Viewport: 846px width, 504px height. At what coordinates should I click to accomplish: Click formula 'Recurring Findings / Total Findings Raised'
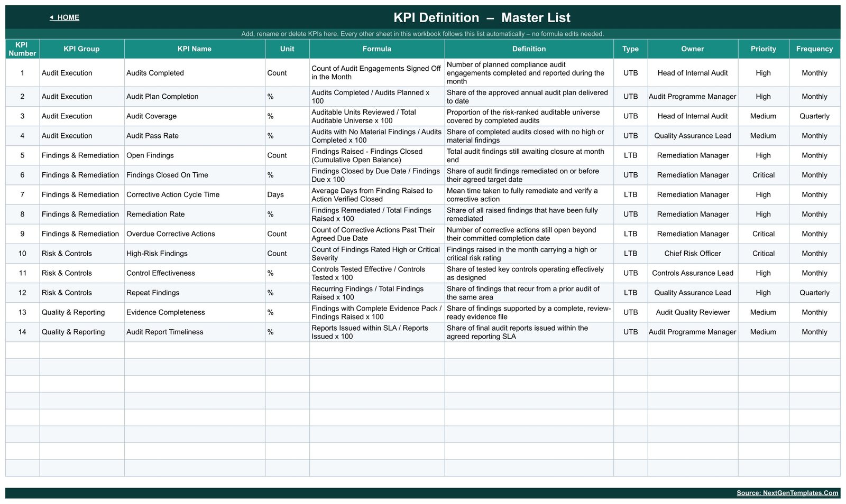pos(377,293)
